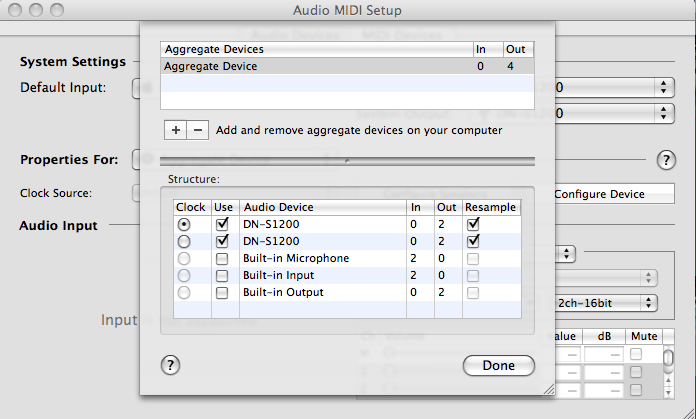Open the disabled dropdown above 2ch-16bit

(x=606, y=278)
